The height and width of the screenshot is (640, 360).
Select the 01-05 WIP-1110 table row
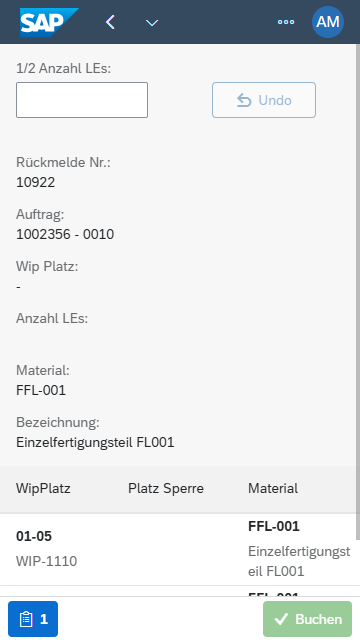(178, 549)
